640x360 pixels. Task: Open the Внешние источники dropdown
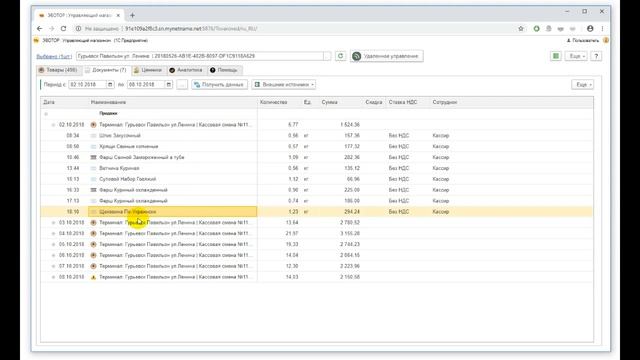(284, 84)
